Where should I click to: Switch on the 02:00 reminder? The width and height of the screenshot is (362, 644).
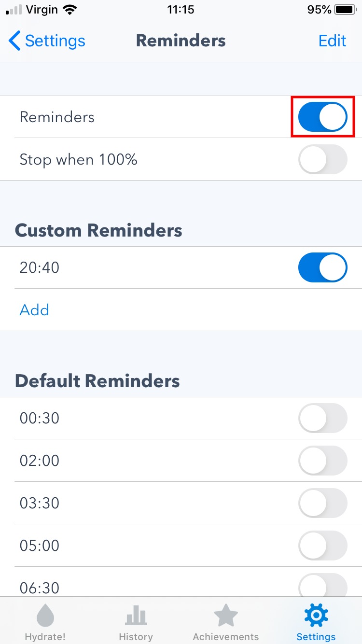(322, 461)
